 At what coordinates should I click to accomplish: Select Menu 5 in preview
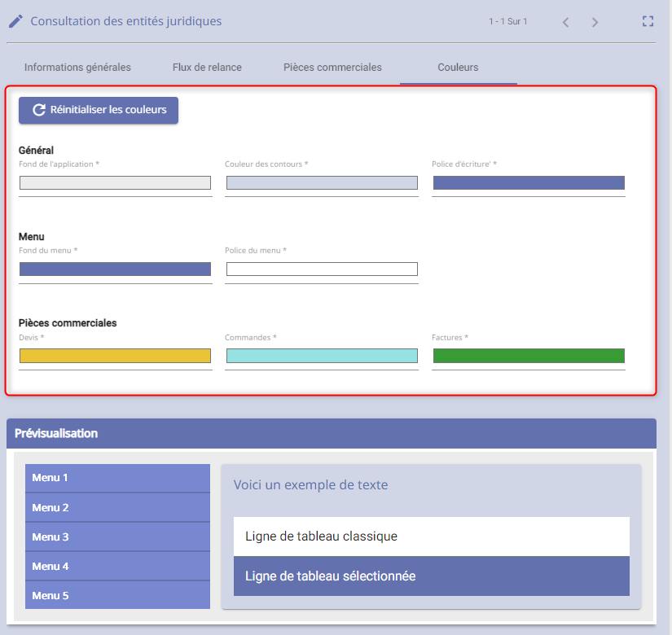coord(117,596)
